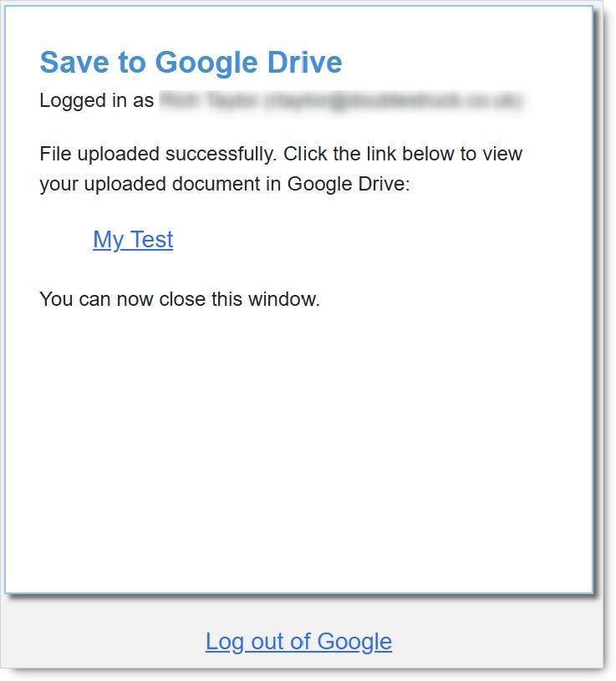
Task: Click the word "Test" in the document link
Action: pos(152,240)
